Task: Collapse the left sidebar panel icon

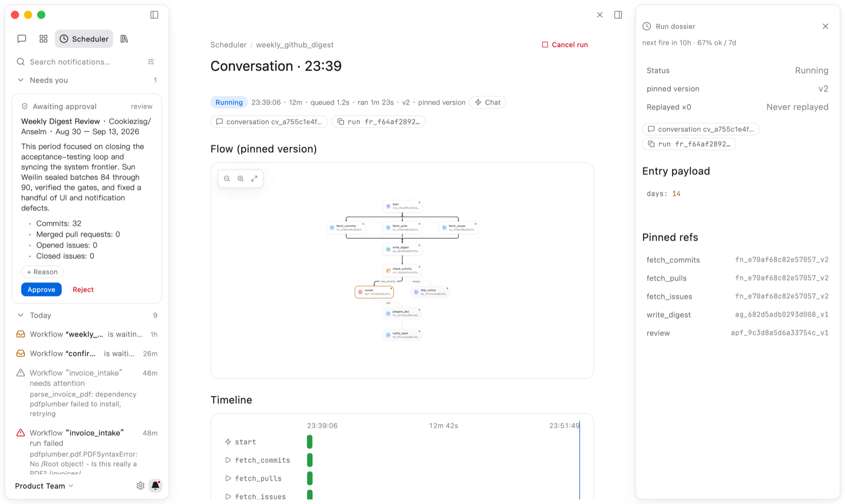Action: [x=154, y=15]
